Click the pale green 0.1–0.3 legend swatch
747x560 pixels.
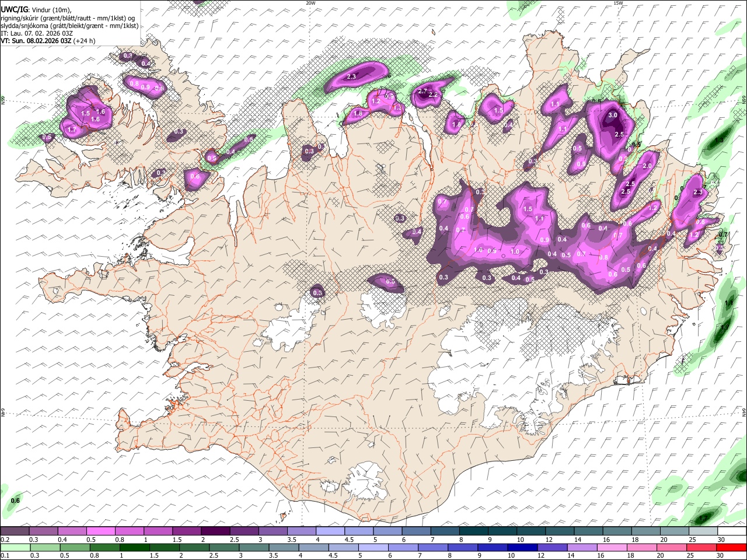pyautogui.click(x=15, y=547)
